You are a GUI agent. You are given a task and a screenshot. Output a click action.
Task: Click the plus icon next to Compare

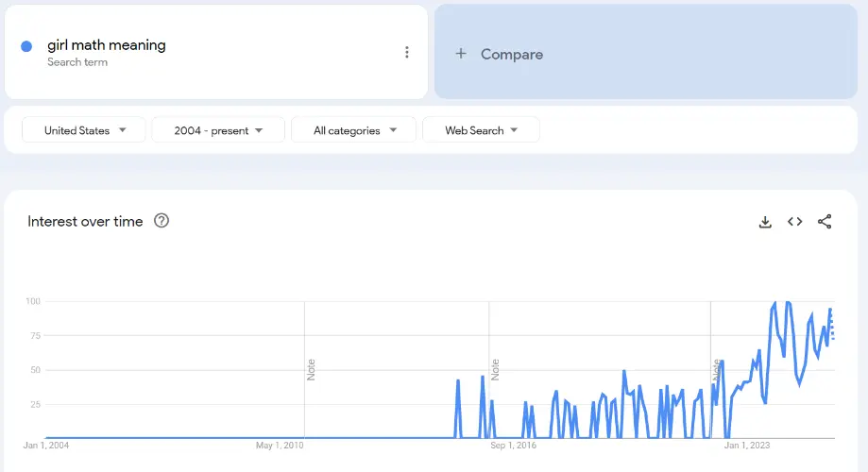point(461,54)
